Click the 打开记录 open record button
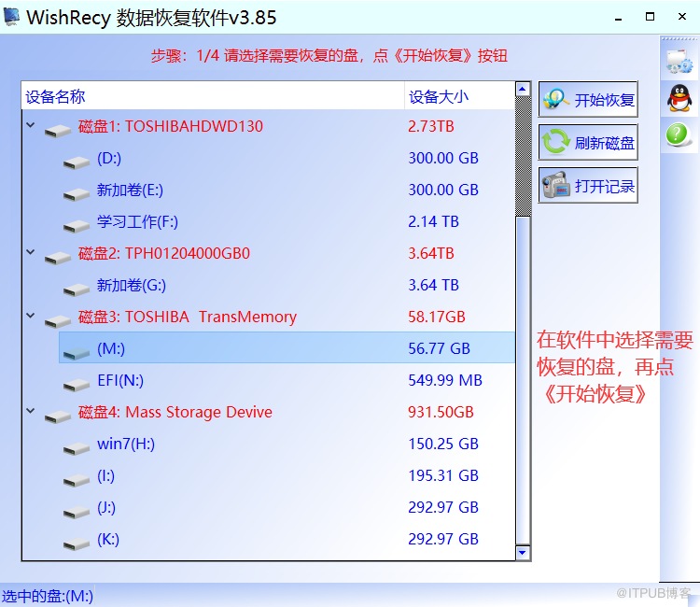Screen dimensions: 700x607 pos(588,185)
